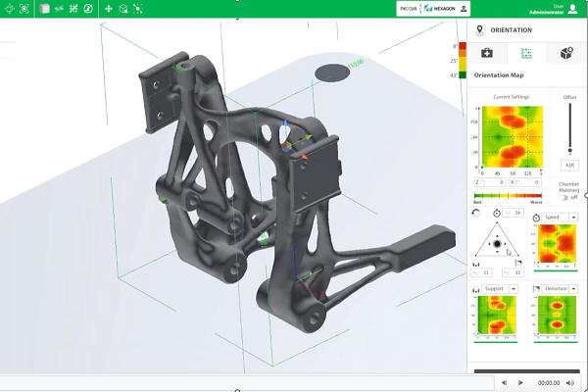Click the section-plane icon beside the cube

tap(59, 9)
